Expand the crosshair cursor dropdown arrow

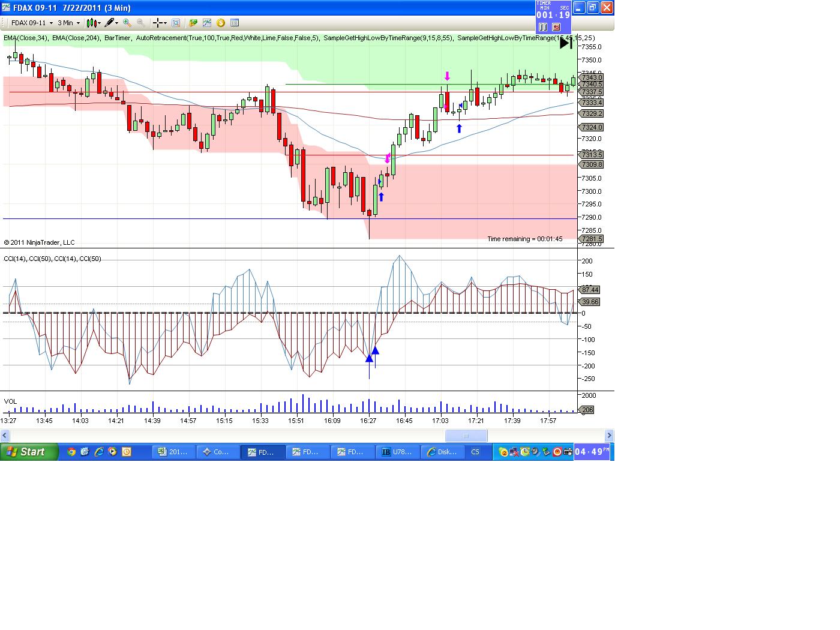(166, 23)
